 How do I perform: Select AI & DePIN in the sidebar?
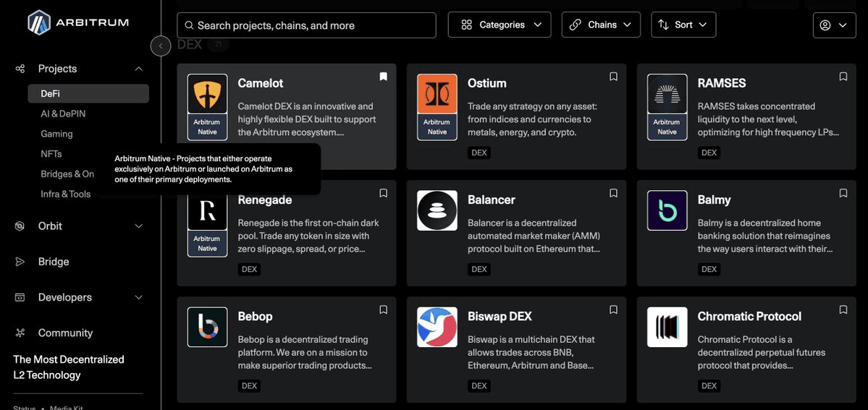pos(63,114)
